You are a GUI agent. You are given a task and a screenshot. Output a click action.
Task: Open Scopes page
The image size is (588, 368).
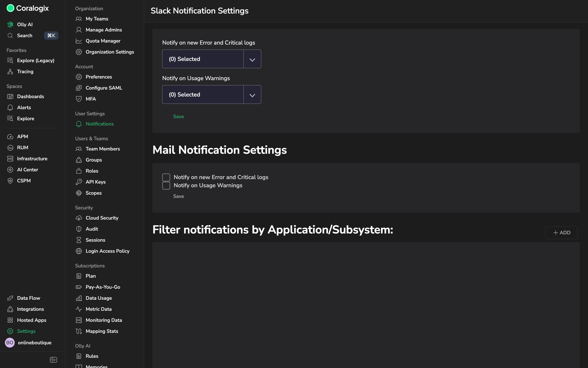point(94,193)
